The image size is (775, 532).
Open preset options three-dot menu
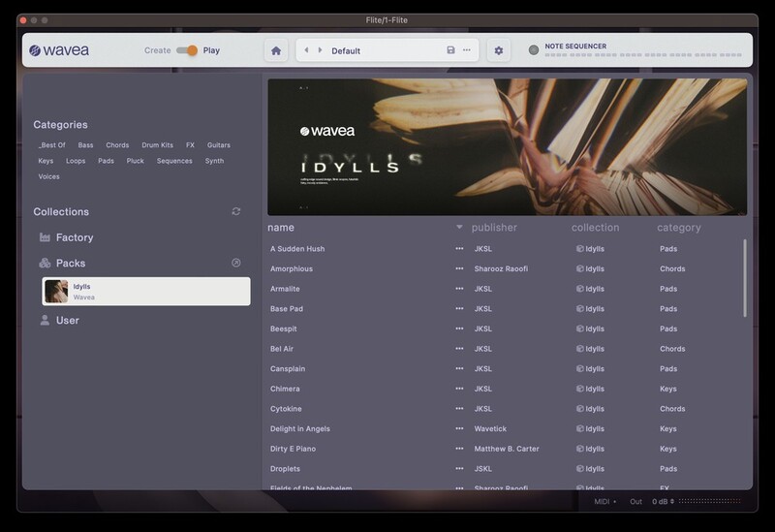[467, 50]
